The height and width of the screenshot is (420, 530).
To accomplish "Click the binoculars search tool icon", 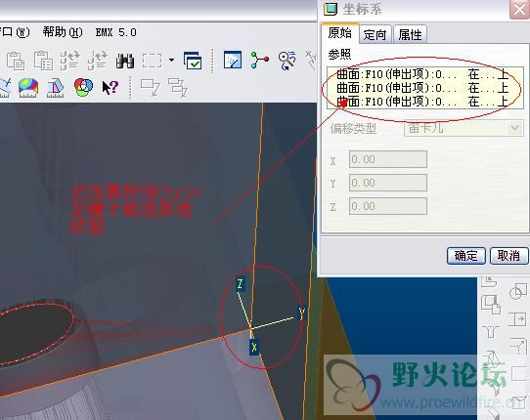I will click(x=125, y=61).
